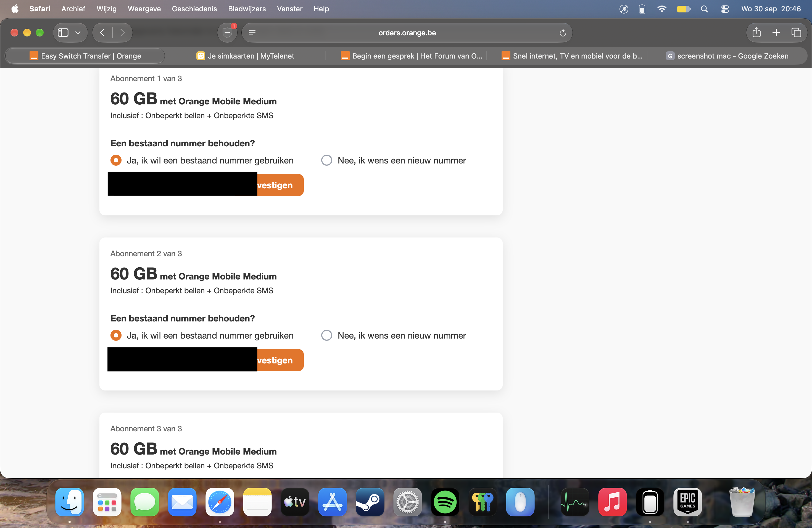Select 'Ja, bestaand nummer' for Abonnement 2
The width and height of the screenshot is (812, 528).
click(116, 335)
